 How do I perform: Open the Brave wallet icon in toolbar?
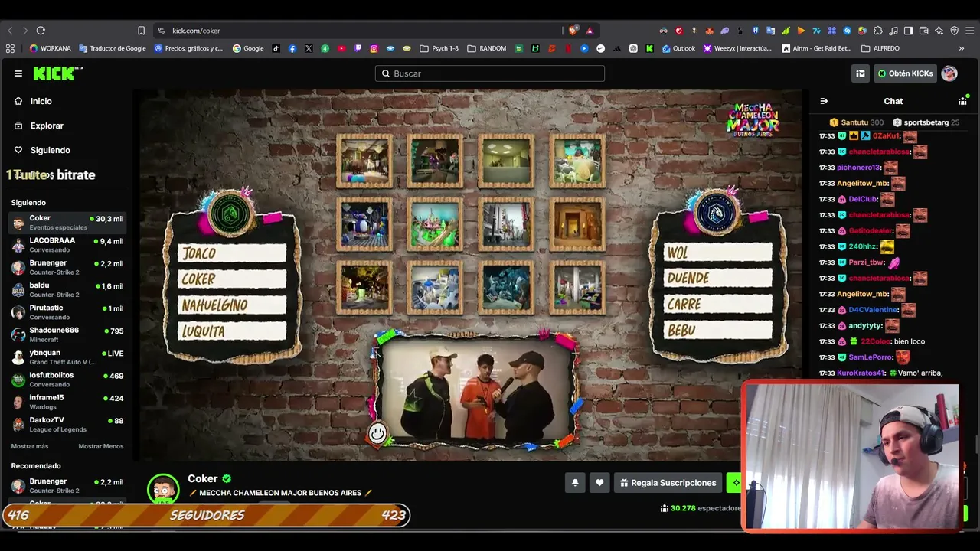click(x=923, y=31)
